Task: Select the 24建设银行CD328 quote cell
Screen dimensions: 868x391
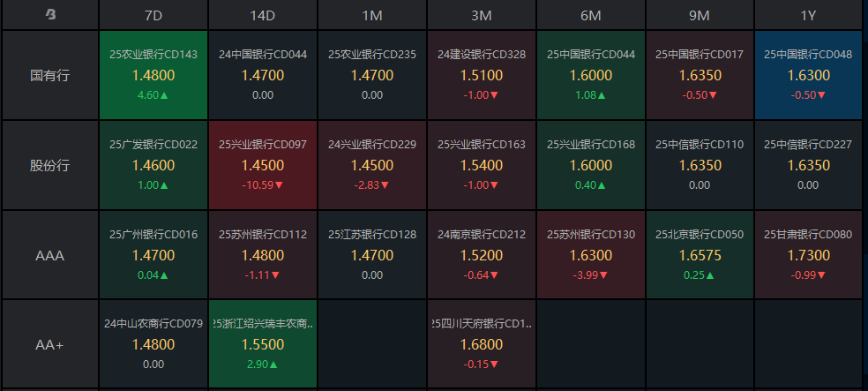Action: click(482, 75)
